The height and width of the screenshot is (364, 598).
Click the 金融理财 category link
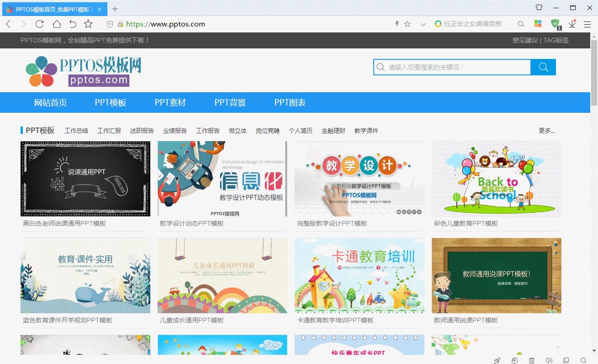[x=333, y=131]
